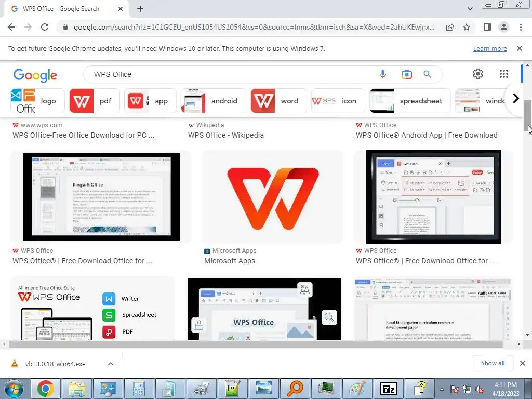Bookmark this page with the star
The width and height of the screenshot is (532, 399).
[467, 27]
